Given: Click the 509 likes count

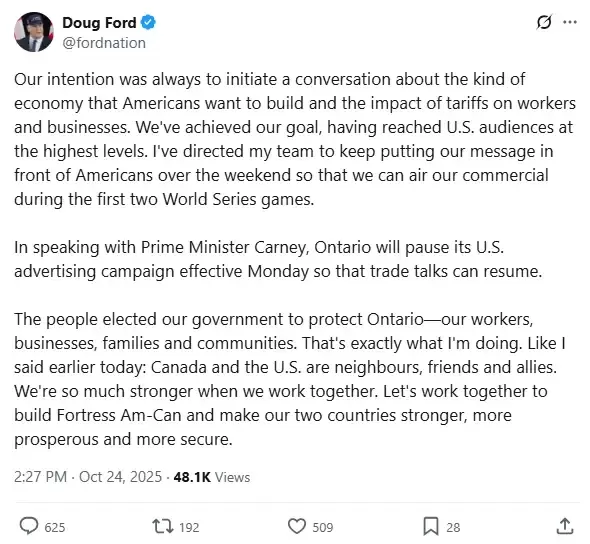Looking at the screenshot, I should click(323, 527).
